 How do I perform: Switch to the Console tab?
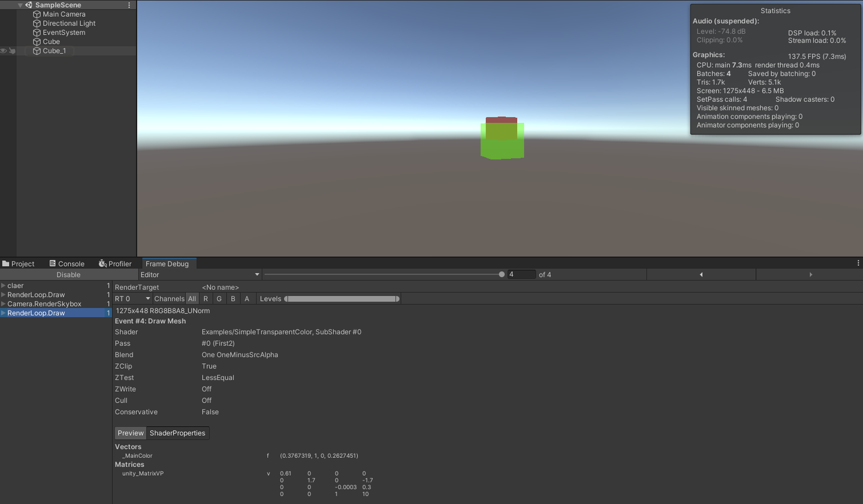click(x=71, y=264)
